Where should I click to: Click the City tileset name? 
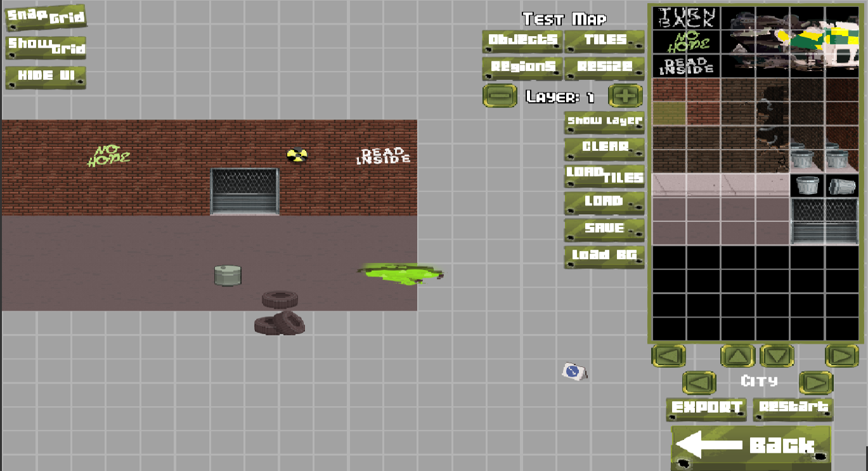pos(759,382)
